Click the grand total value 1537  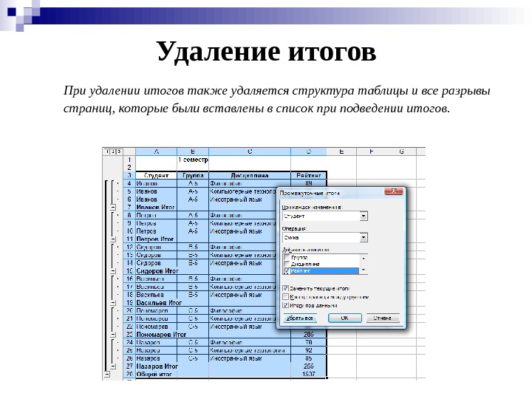point(309,374)
